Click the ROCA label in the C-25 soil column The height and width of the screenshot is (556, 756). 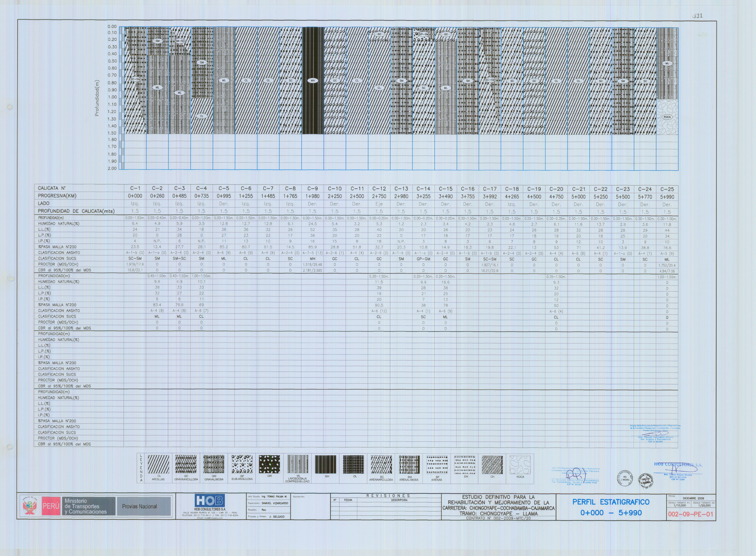[667, 117]
